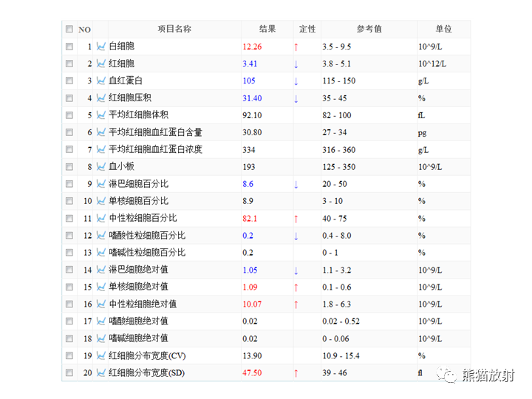Screen dimensions: 532x399
Task: Open the trend chart icon for 红细胞压积
Action: [x=100, y=98]
